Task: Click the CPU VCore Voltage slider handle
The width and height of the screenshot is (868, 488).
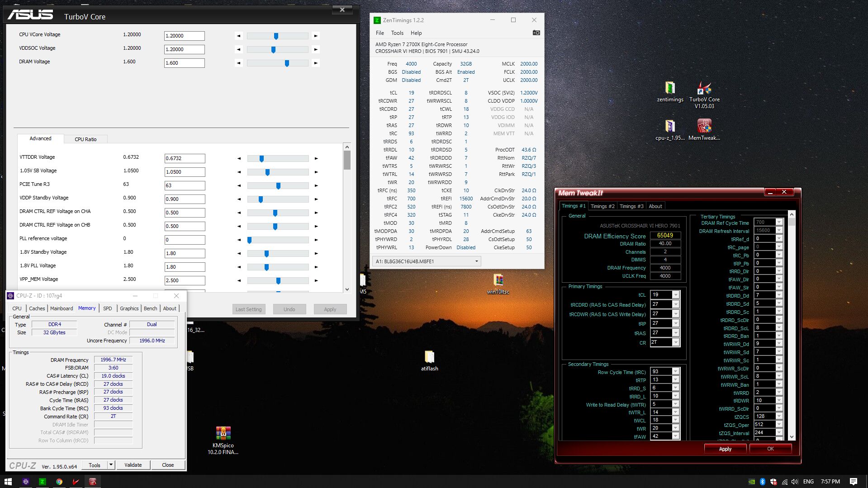Action: (276, 36)
